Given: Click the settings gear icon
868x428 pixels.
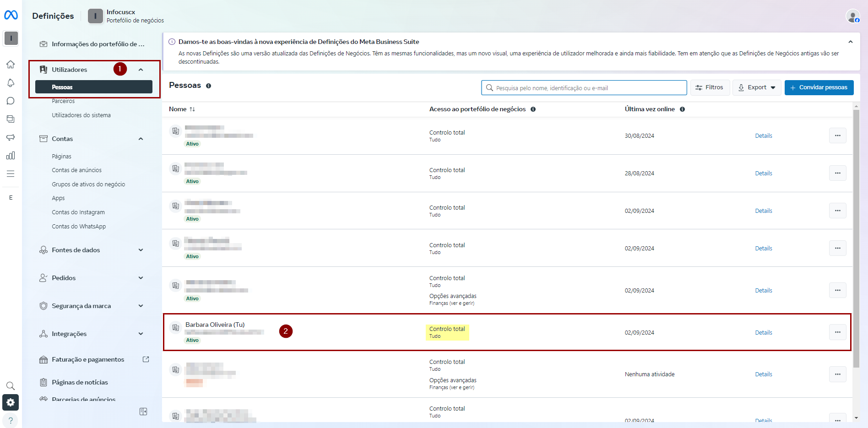Looking at the screenshot, I should pos(11,402).
